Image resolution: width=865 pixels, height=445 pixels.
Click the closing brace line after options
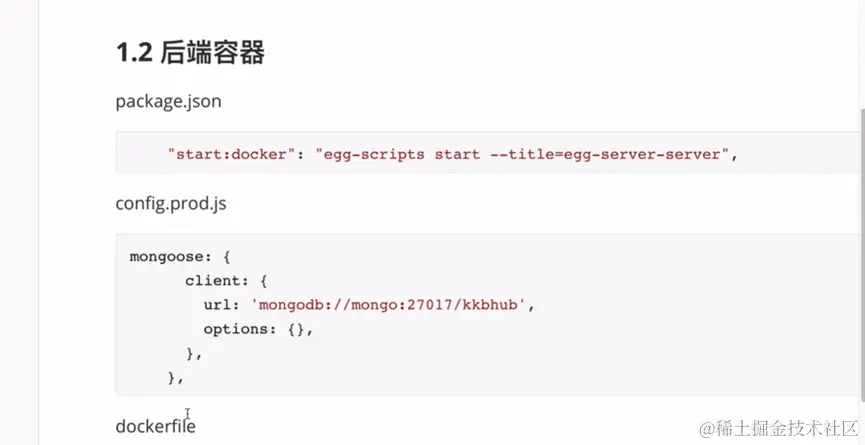pos(194,353)
